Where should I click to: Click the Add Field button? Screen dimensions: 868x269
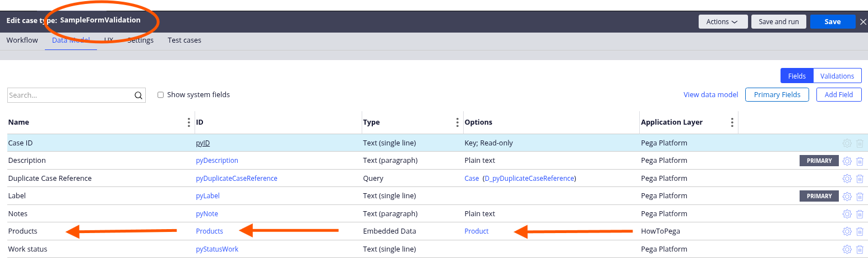tap(838, 95)
